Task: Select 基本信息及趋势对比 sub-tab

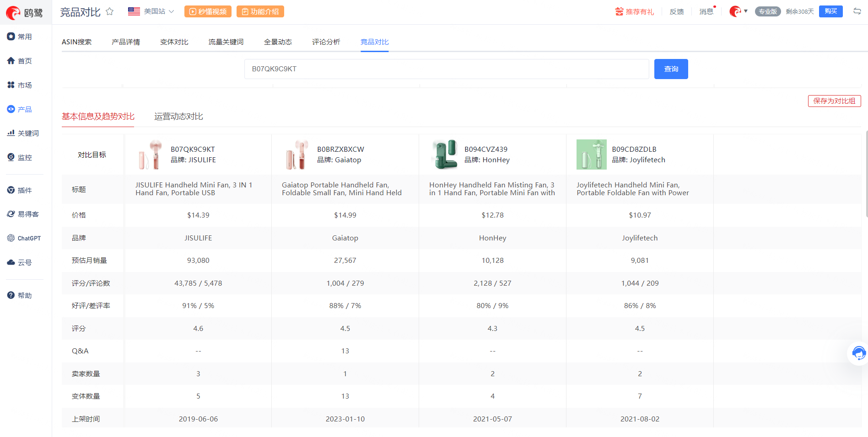Action: (98, 117)
